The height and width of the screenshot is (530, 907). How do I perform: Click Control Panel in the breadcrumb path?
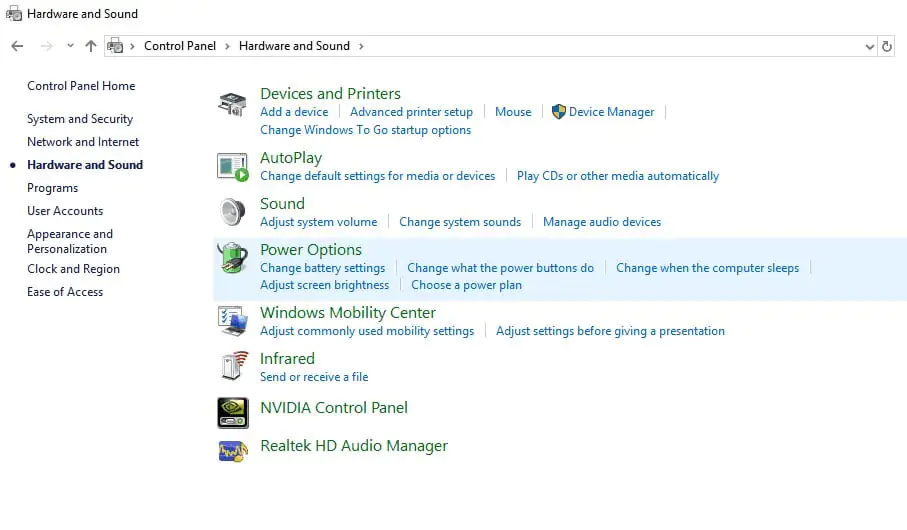(x=180, y=46)
